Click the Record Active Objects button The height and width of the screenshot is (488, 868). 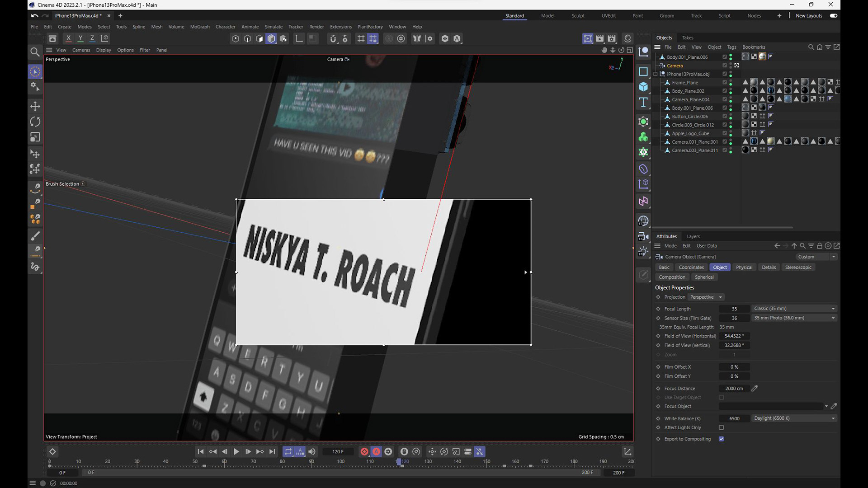364,451
